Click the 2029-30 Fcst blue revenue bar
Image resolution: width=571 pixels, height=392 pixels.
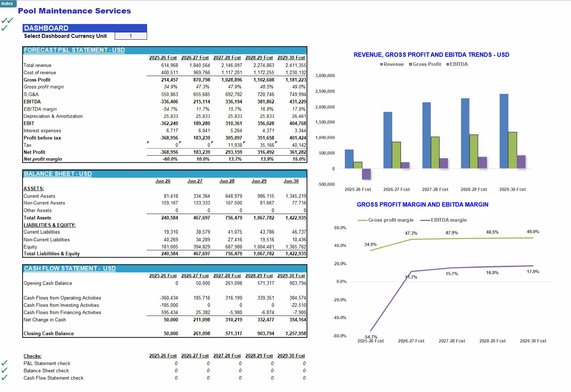pyautogui.click(x=504, y=131)
